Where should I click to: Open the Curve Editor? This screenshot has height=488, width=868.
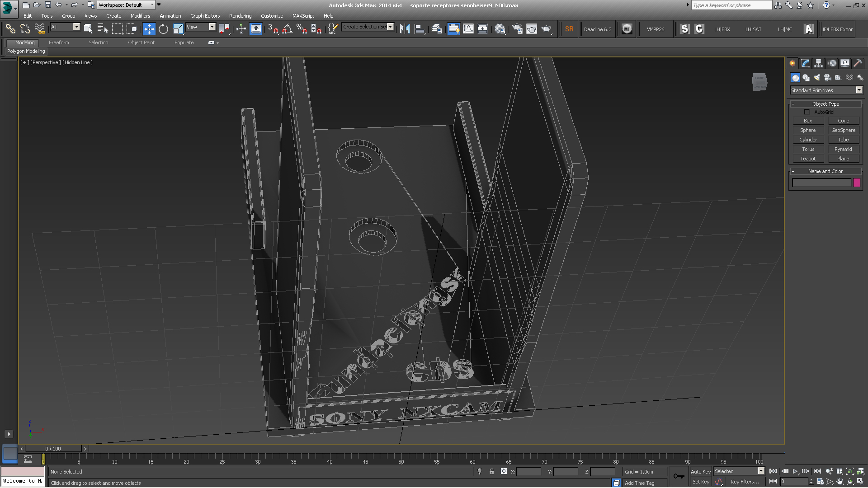click(468, 29)
